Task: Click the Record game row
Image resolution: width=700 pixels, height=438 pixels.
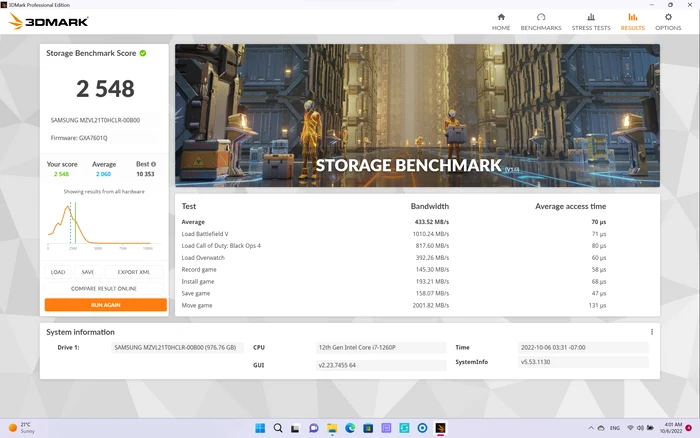Action: 394,270
